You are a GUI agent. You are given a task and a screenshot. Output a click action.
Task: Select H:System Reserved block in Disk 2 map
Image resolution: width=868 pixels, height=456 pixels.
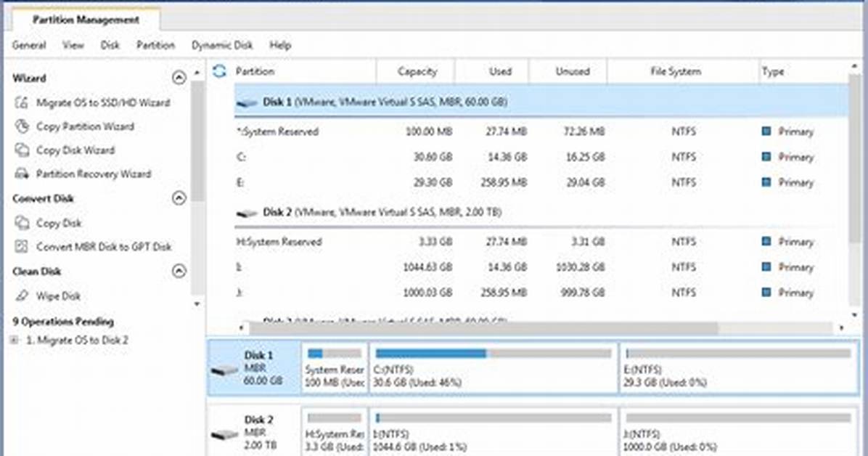[335, 431]
